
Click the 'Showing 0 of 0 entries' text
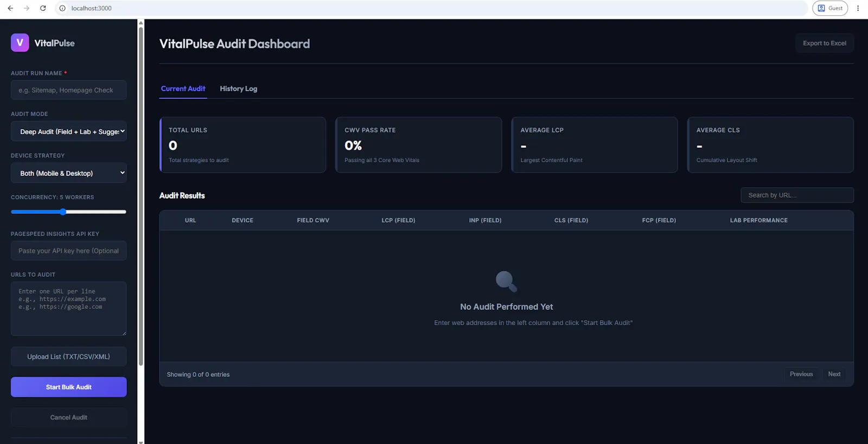click(198, 375)
